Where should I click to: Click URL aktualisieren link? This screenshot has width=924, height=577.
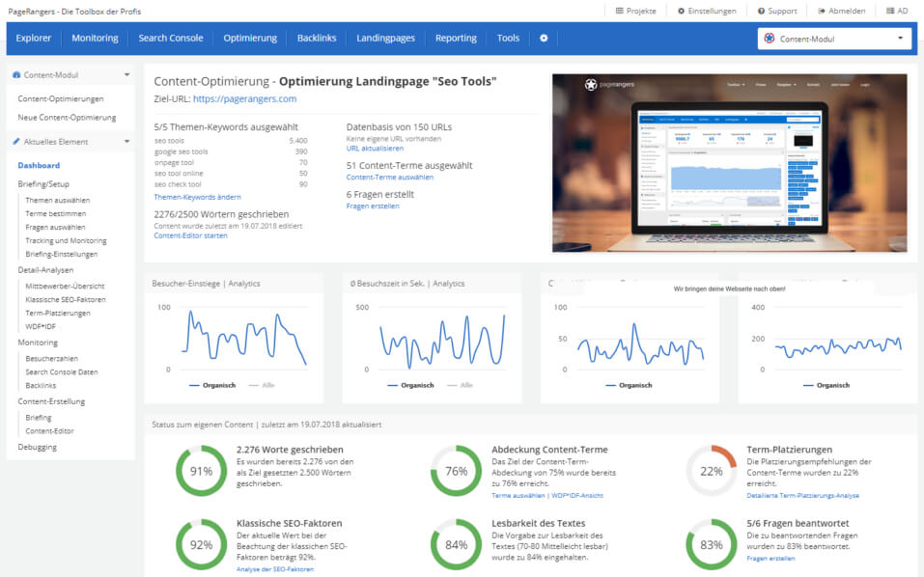pos(375,149)
